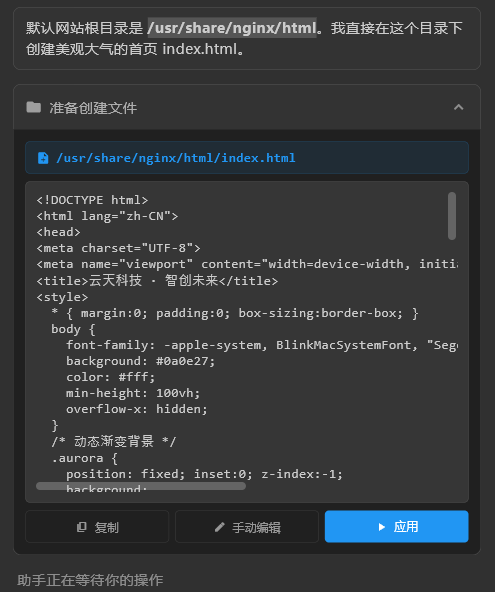Screen dimensions: 495x592
Task: Click the vertical scrollbar in code block
Action: pos(452,216)
